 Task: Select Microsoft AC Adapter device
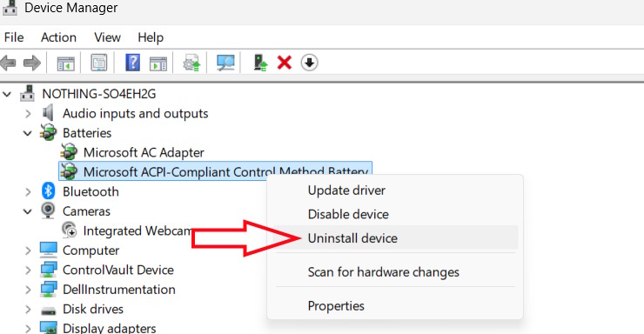[x=144, y=152]
